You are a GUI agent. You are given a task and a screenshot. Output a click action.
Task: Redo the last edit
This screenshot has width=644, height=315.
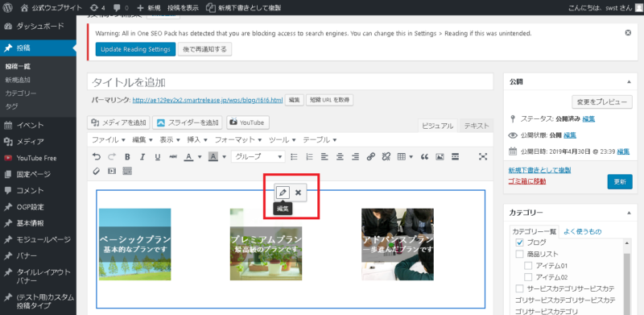pos(111,156)
